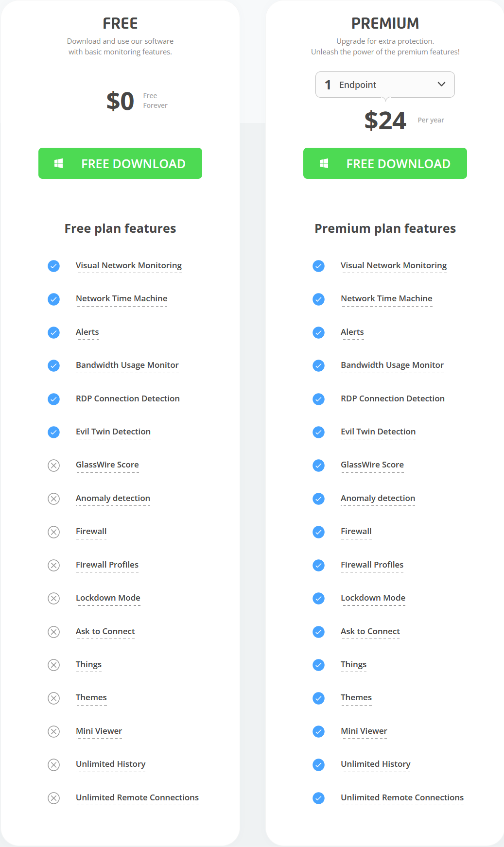
Task: Click X icon next to Free Anomaly detection
Action: (x=54, y=499)
